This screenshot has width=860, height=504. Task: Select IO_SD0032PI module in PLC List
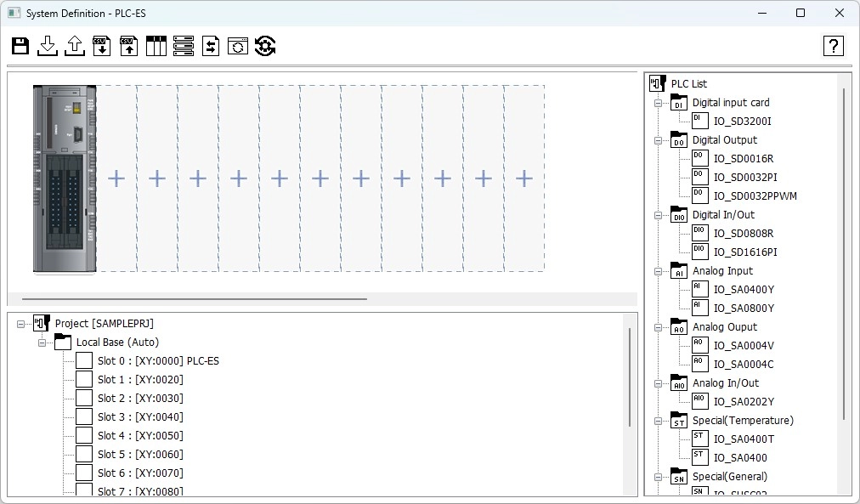click(x=744, y=178)
